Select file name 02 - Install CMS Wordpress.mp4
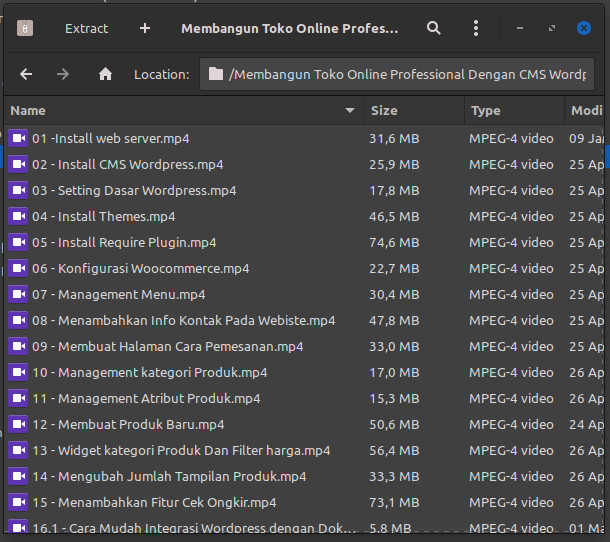This screenshot has height=542, width=610. pyautogui.click(x=128, y=165)
